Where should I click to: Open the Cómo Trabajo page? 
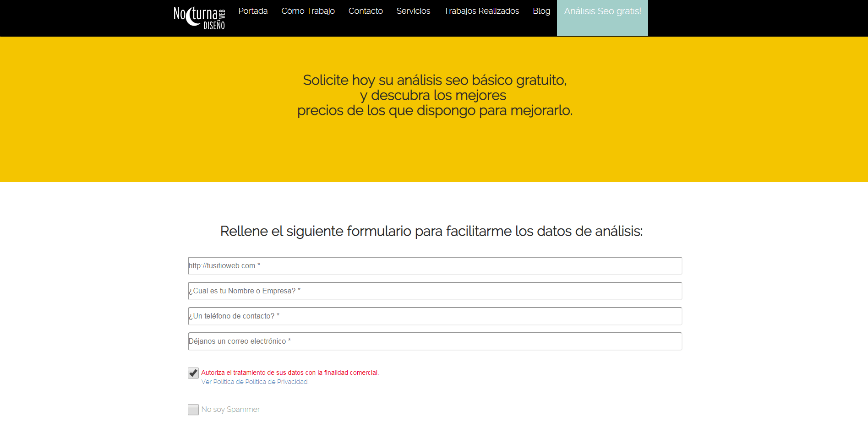[x=308, y=11]
